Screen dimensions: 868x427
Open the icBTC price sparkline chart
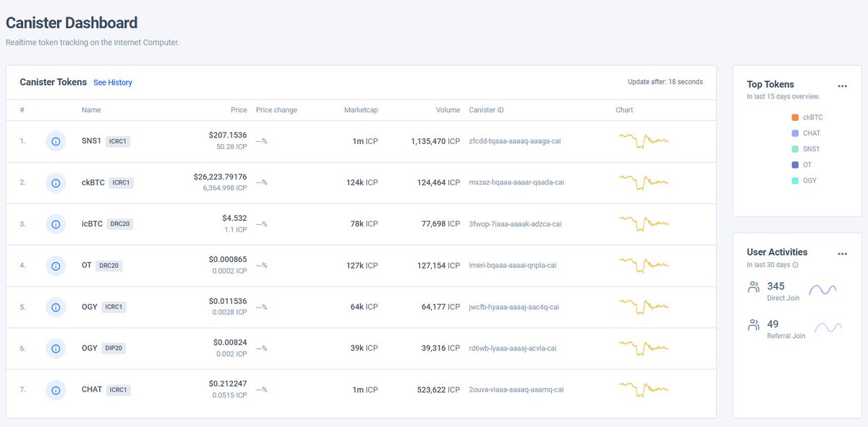[644, 224]
